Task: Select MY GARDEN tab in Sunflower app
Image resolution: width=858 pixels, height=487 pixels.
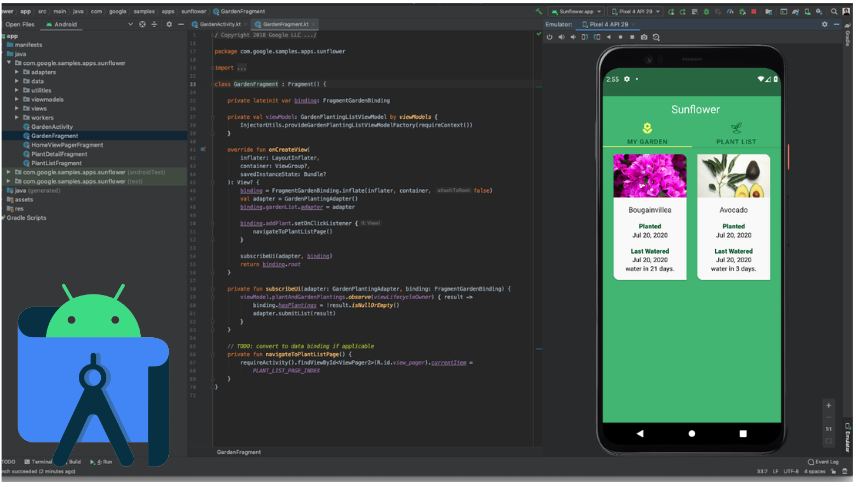Action: pyautogui.click(x=647, y=134)
